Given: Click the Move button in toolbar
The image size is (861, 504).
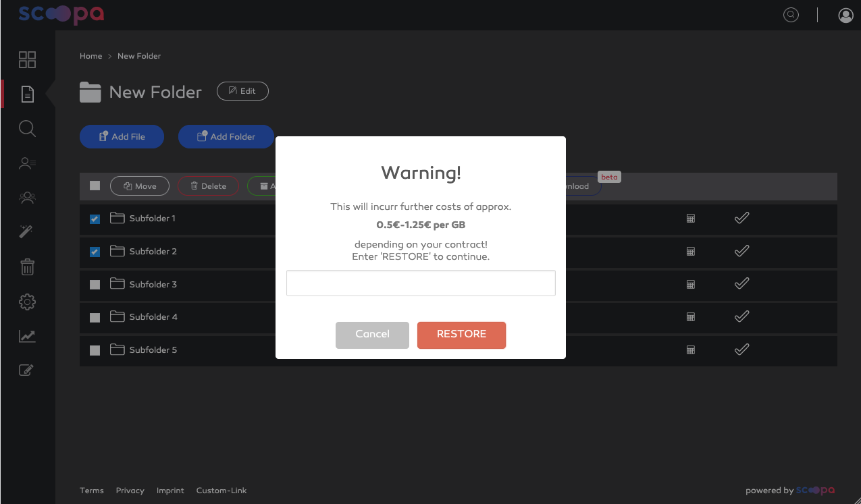Looking at the screenshot, I should [139, 186].
